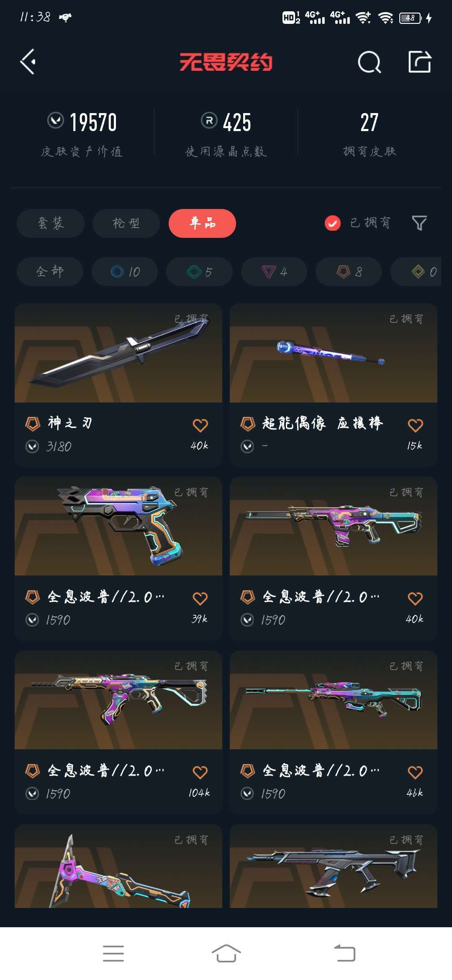
Task: Open search with the magnifier icon
Action: (370, 62)
